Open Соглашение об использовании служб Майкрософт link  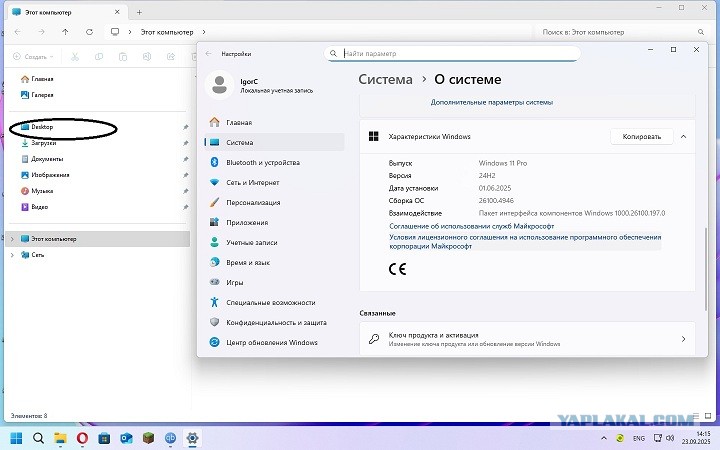pyautogui.click(x=472, y=226)
